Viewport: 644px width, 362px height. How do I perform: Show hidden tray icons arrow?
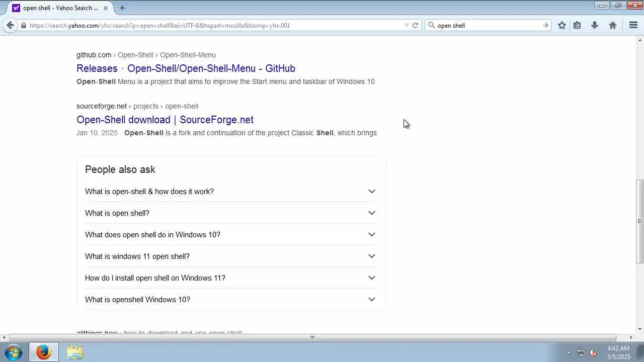click(x=569, y=353)
